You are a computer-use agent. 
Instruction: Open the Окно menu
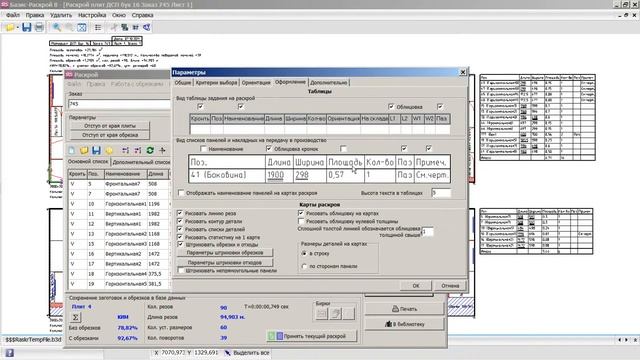(119, 15)
